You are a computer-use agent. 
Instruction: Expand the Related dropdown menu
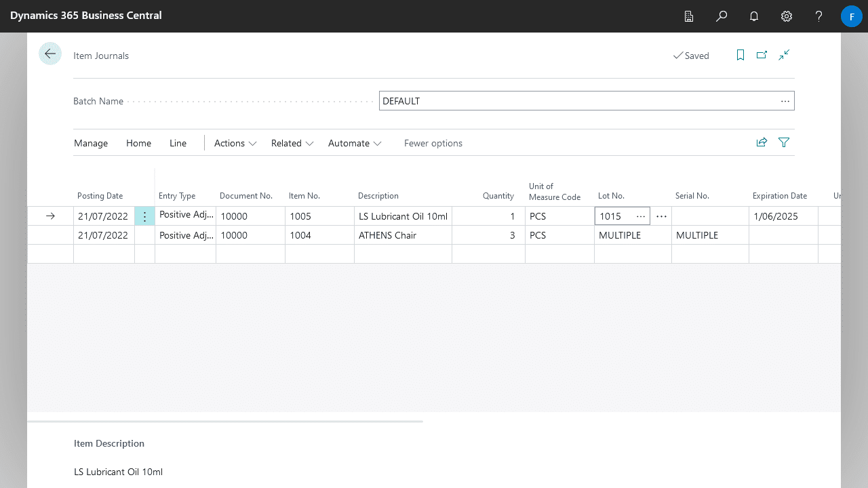pos(292,143)
